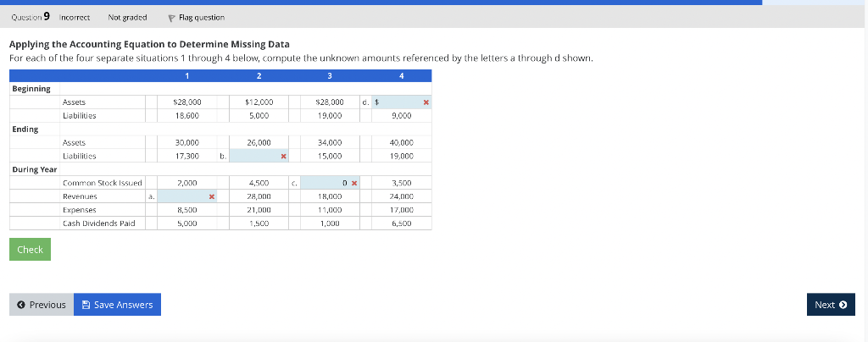The image size is (868, 342).
Task: Click the Next button
Action: click(831, 305)
